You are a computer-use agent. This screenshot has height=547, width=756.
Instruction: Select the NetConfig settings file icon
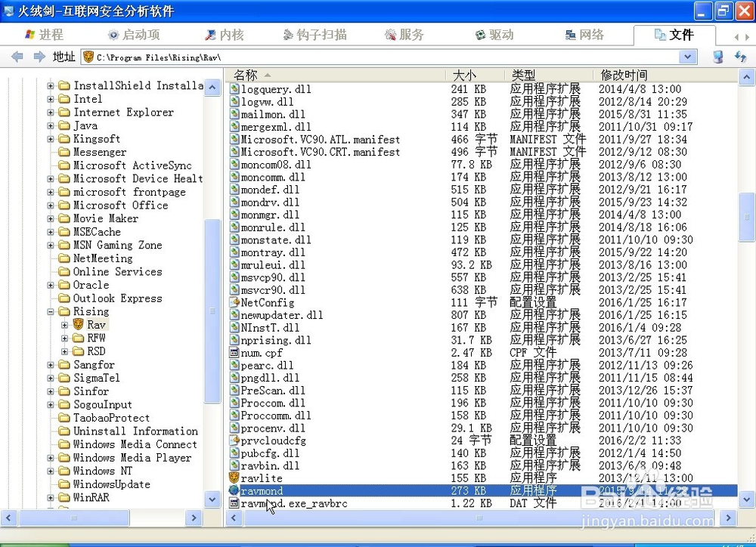coord(234,302)
